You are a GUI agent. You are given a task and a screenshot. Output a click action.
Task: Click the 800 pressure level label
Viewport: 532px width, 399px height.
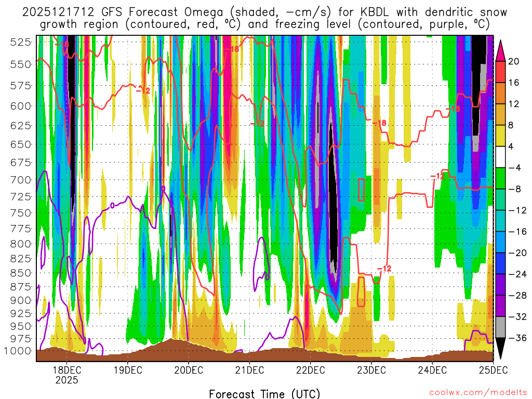click(x=21, y=244)
